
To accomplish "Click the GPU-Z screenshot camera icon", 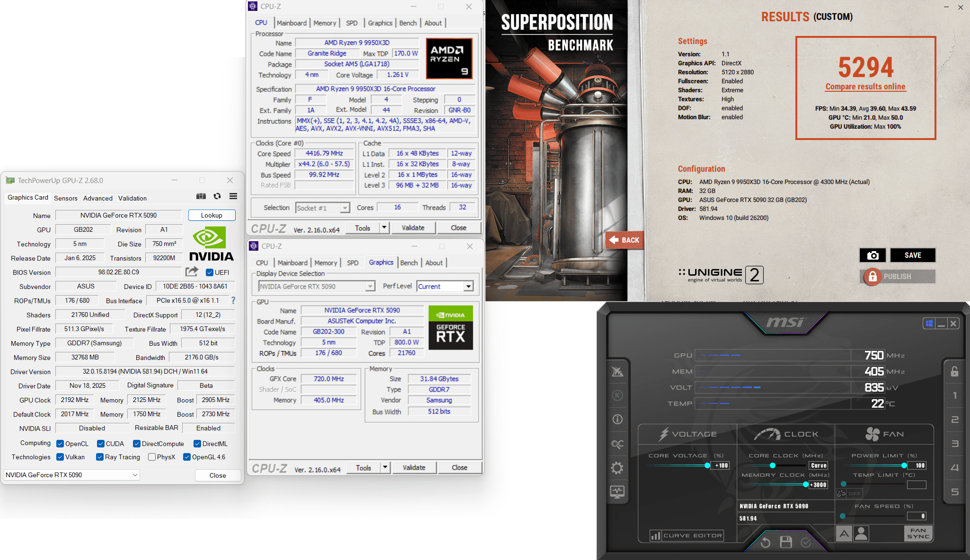I will point(201,196).
